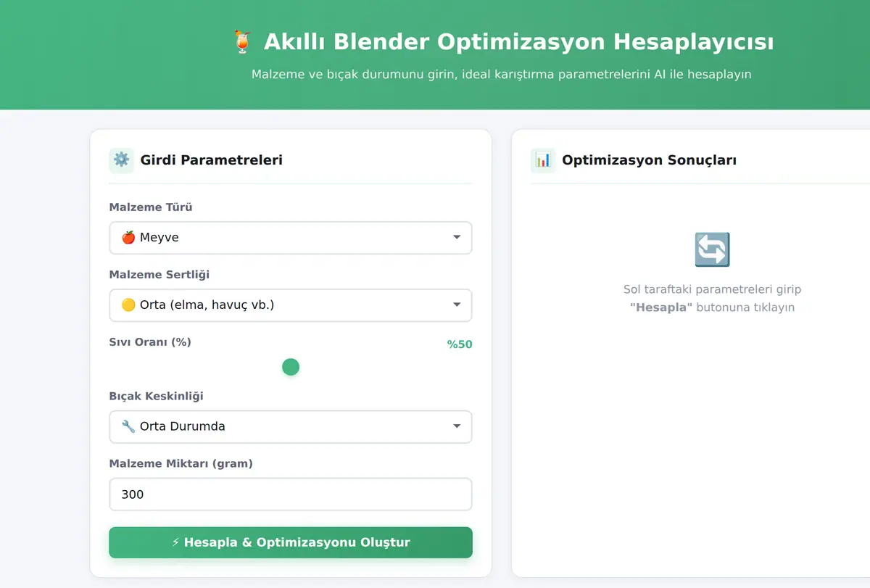Click the Optimizasyon Sonuçları heading
This screenshot has height=588, width=870.
point(650,160)
